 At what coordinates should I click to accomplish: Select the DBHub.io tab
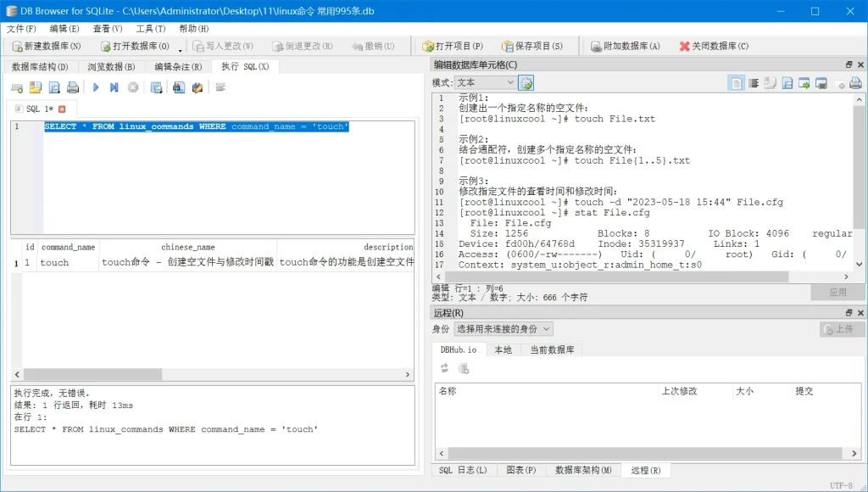[459, 349]
